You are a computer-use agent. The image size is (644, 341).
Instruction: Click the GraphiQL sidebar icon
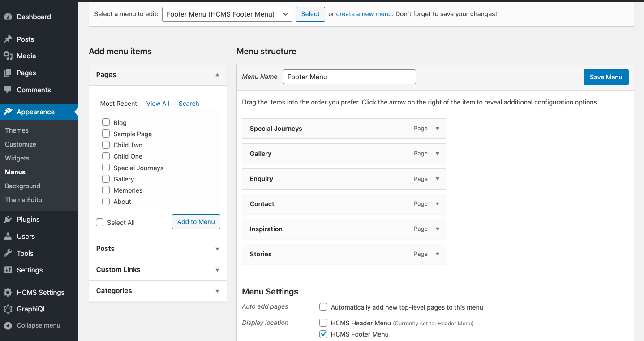click(x=8, y=309)
